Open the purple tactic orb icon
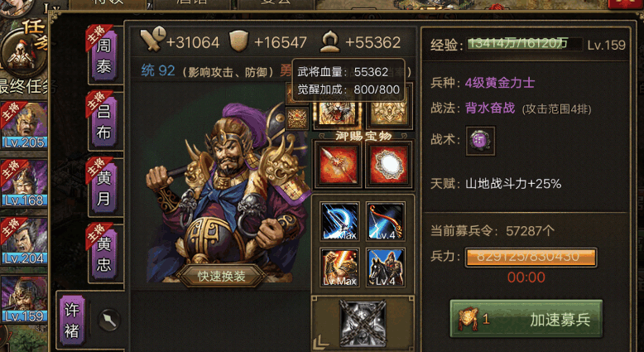 click(480, 141)
